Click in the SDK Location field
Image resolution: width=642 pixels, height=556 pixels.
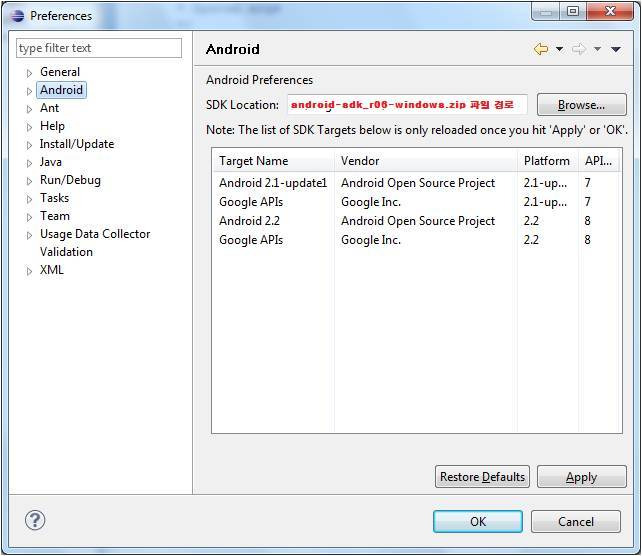coord(406,105)
